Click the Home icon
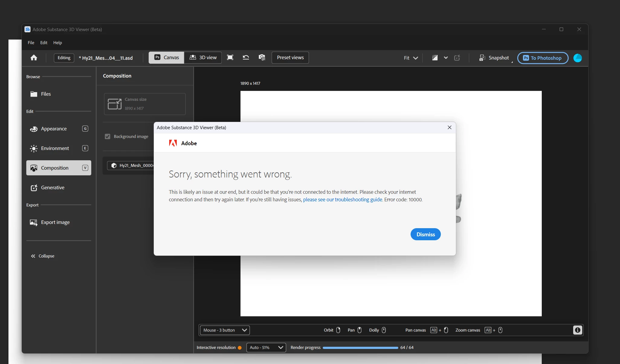 coord(34,58)
